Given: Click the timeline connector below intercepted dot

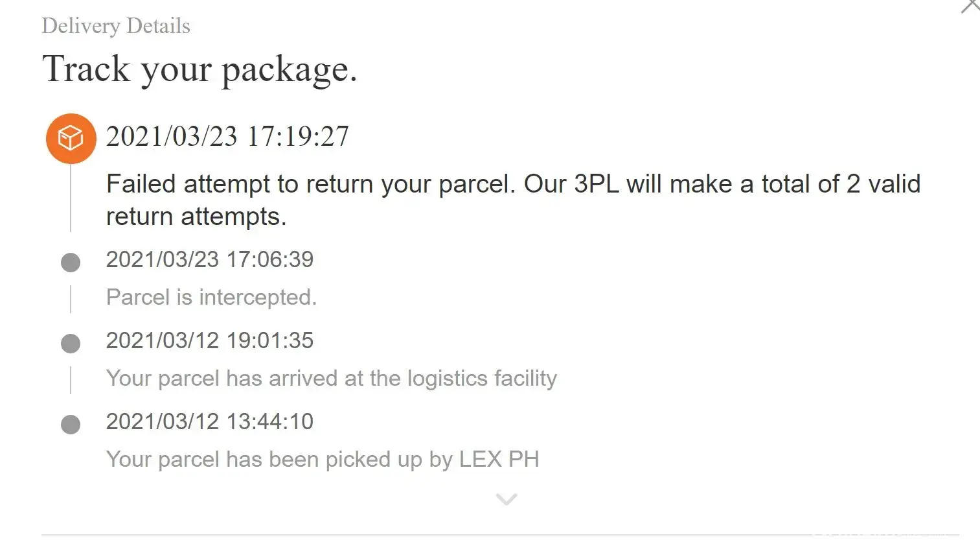Looking at the screenshot, I should click(71, 300).
